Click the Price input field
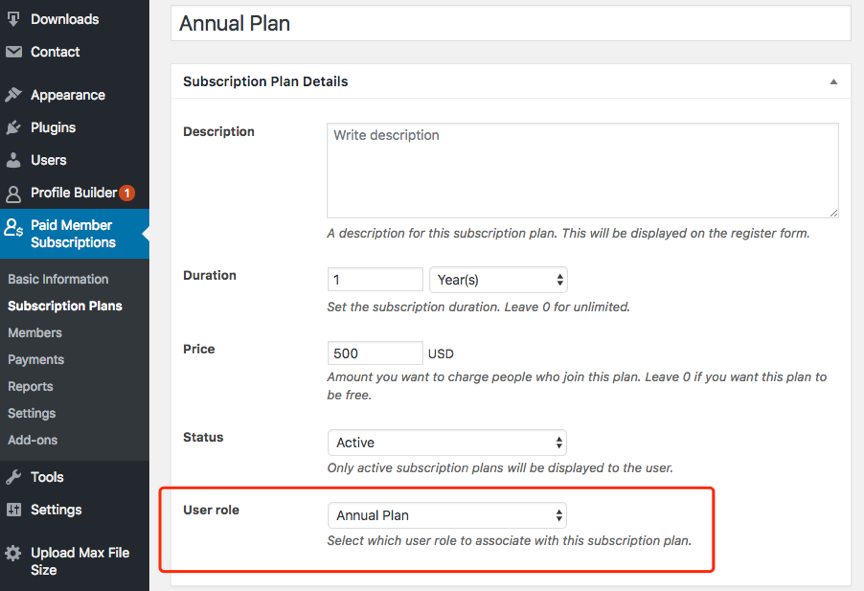Image resolution: width=864 pixels, height=591 pixels. coord(375,353)
